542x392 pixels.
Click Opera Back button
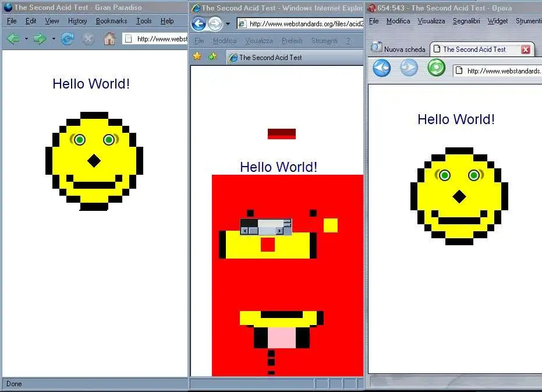(x=382, y=68)
